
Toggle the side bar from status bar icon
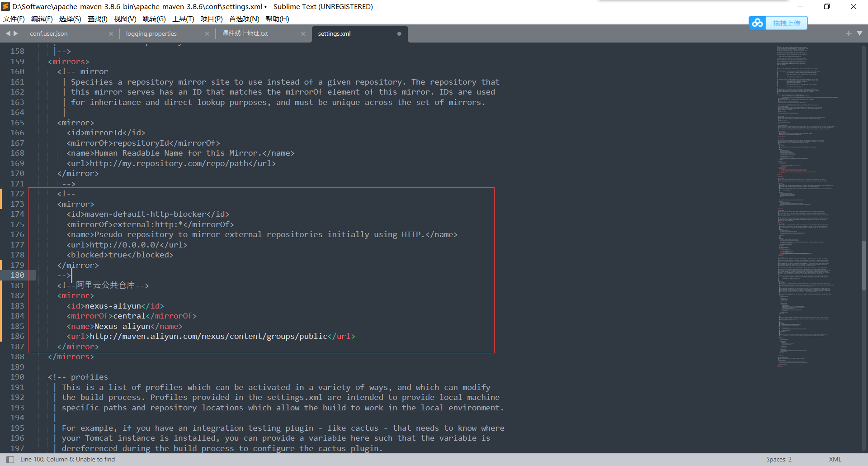pos(10,459)
